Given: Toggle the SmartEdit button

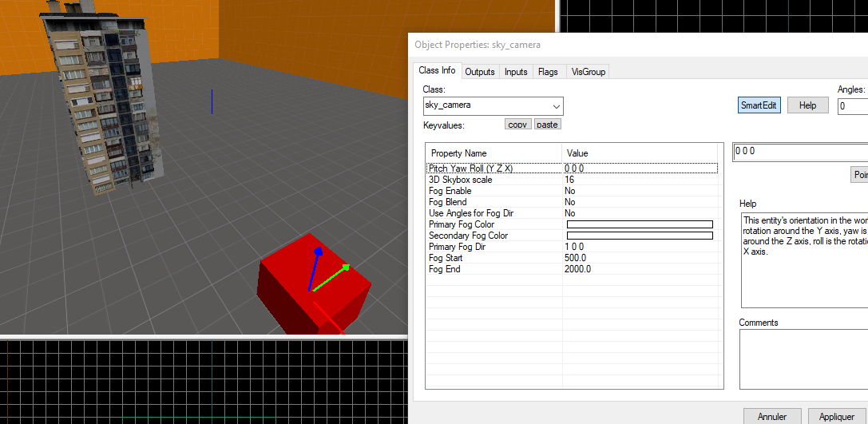Looking at the screenshot, I should pos(759,105).
